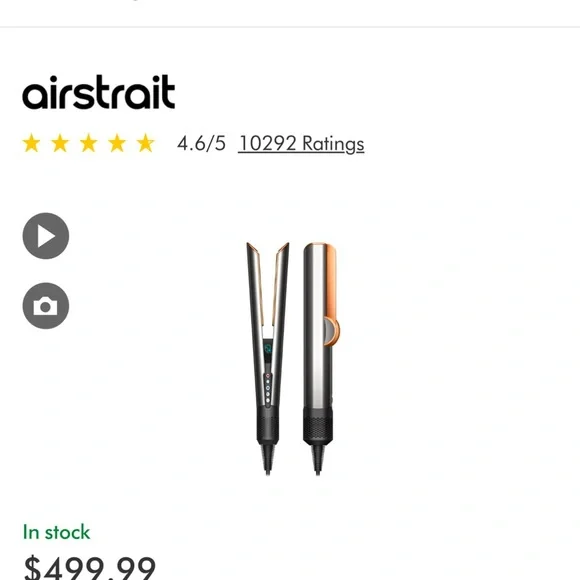580x580 pixels.
Task: Click the In stock status text
Action: pos(56,532)
